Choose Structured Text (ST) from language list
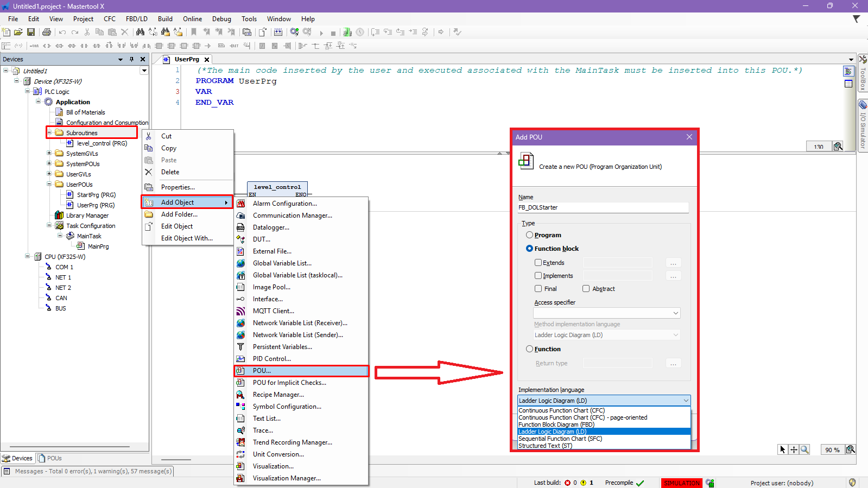This screenshot has height=488, width=868. [546, 446]
